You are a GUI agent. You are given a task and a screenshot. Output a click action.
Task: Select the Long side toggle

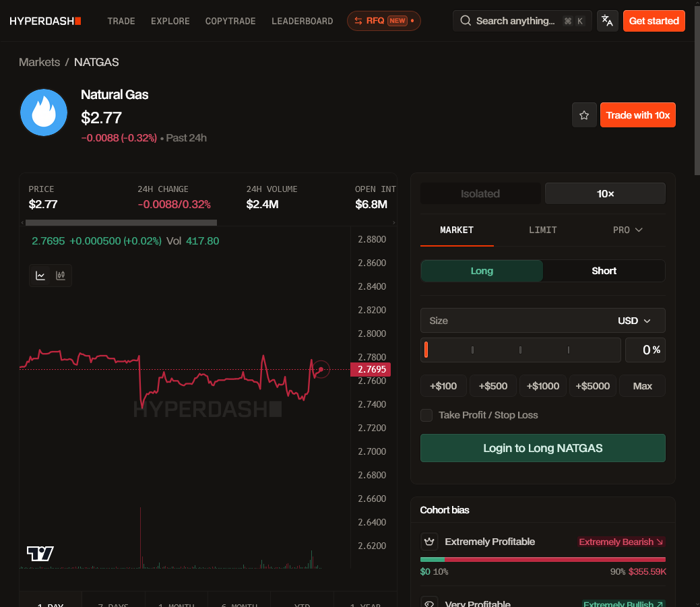tap(482, 271)
